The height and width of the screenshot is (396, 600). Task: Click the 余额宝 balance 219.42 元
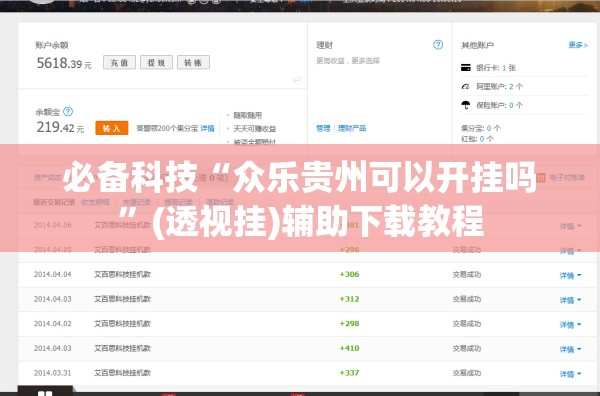(60, 127)
